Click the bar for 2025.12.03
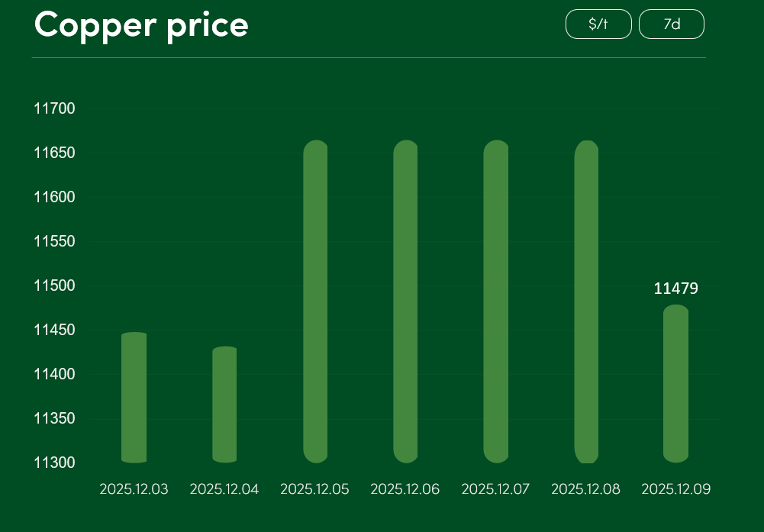 click(x=134, y=398)
